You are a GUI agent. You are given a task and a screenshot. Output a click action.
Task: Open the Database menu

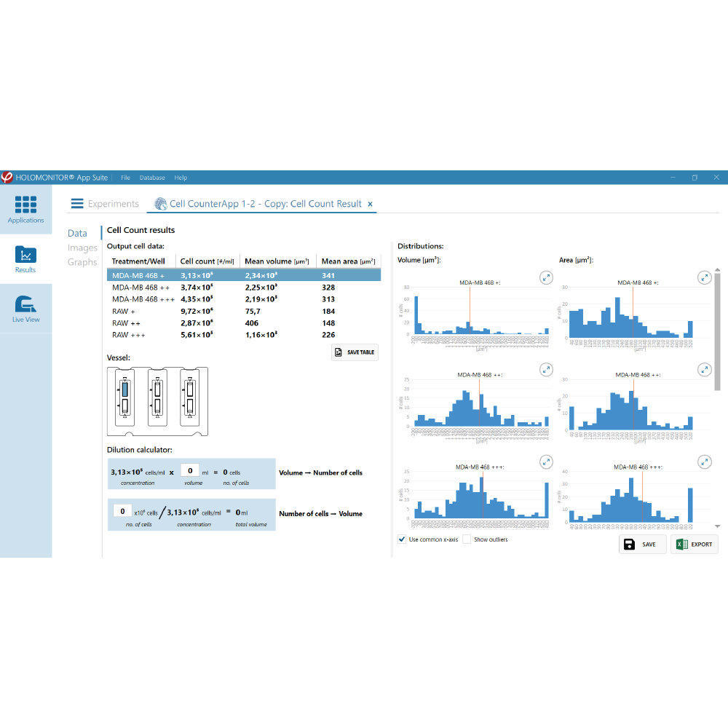coord(152,178)
